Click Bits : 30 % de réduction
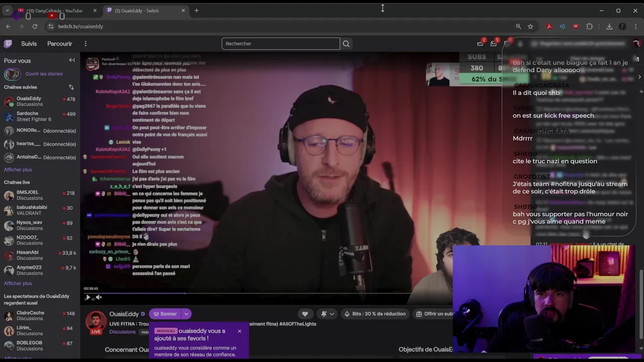The width and height of the screenshot is (644, 362). point(375,314)
